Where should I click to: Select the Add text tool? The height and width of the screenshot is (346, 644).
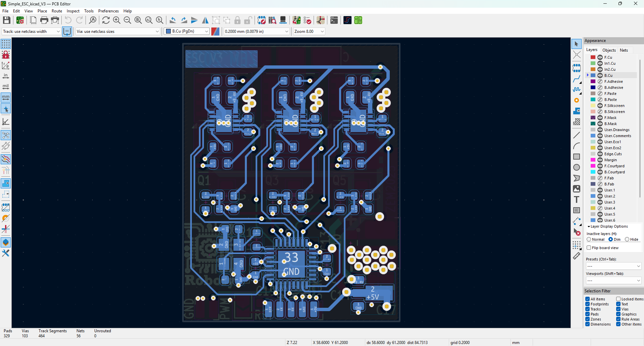click(x=577, y=199)
